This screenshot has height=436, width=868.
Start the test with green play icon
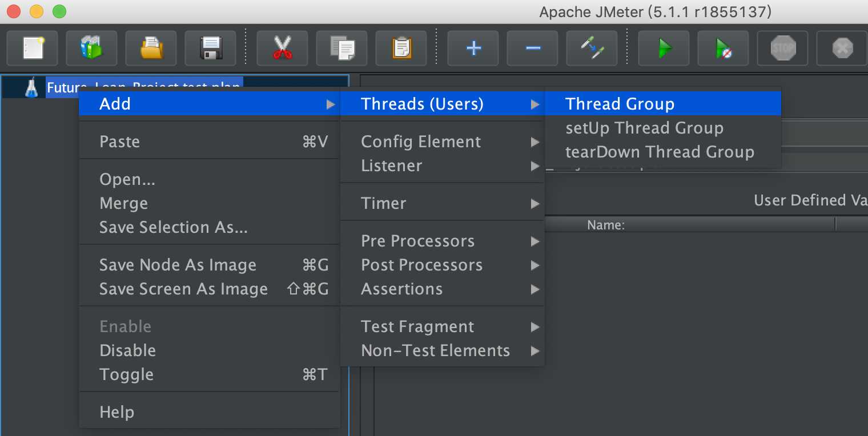coord(664,48)
